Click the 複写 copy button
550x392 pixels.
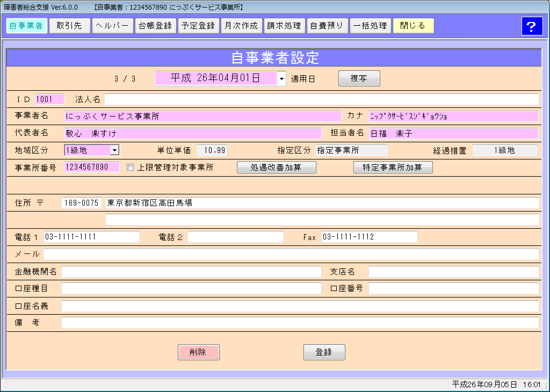coord(359,78)
